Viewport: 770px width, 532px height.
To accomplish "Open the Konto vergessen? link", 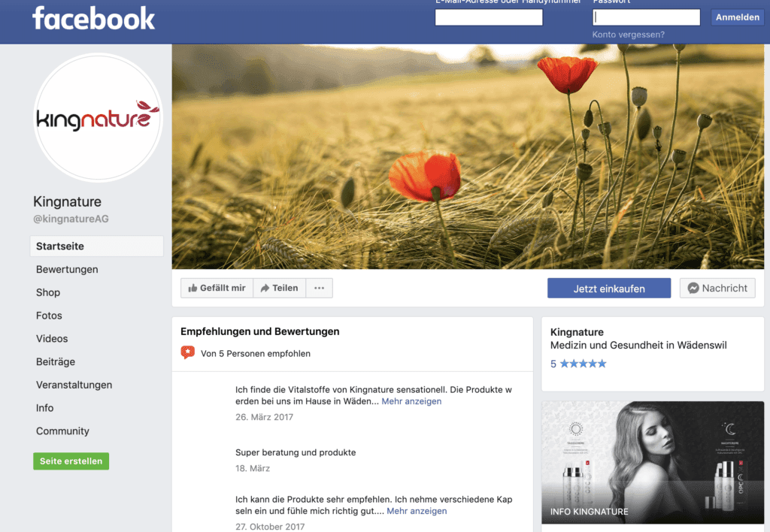I will (x=628, y=35).
